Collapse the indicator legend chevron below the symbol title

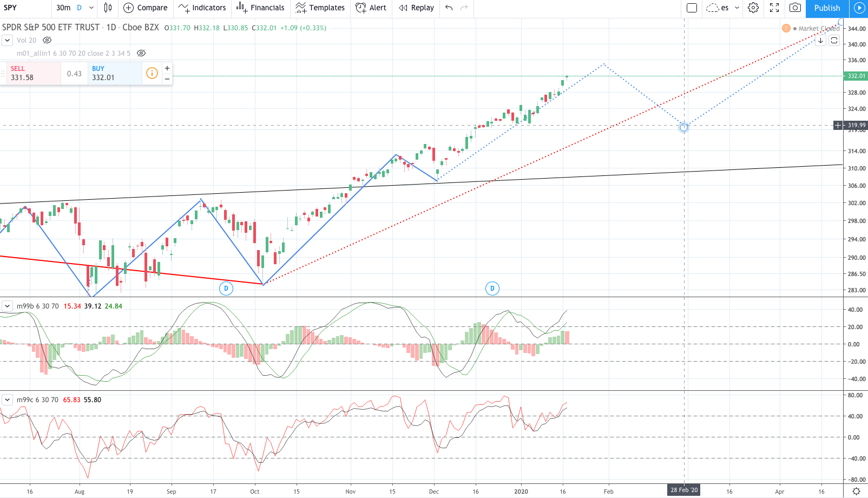coord(7,40)
